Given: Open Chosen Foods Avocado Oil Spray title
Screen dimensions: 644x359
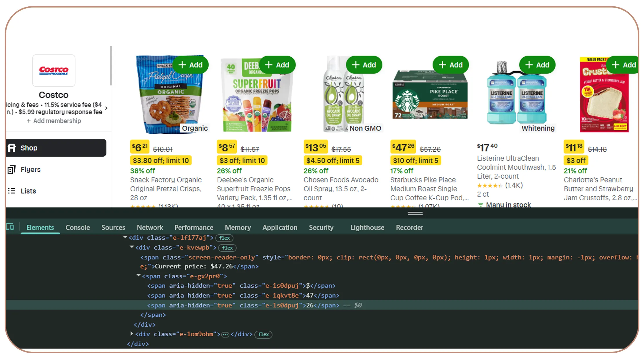Looking at the screenshot, I should (341, 189).
